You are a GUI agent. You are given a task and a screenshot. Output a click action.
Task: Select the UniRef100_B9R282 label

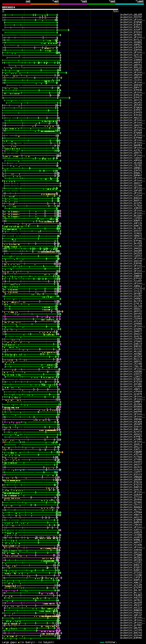131,347
